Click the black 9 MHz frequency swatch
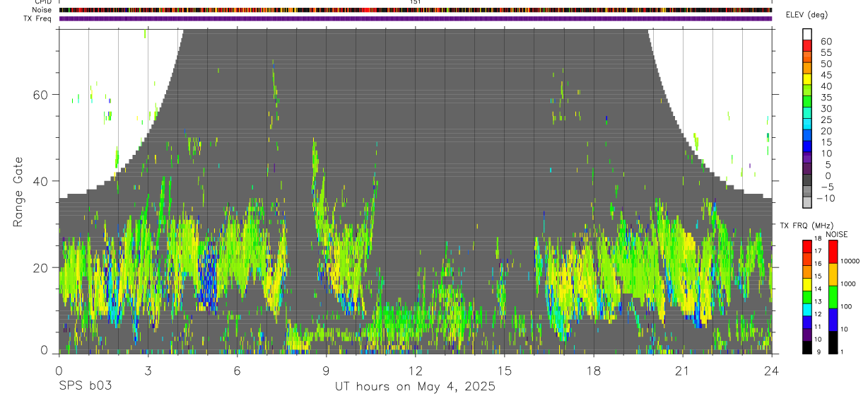The height and width of the screenshot is (401, 868). click(807, 347)
